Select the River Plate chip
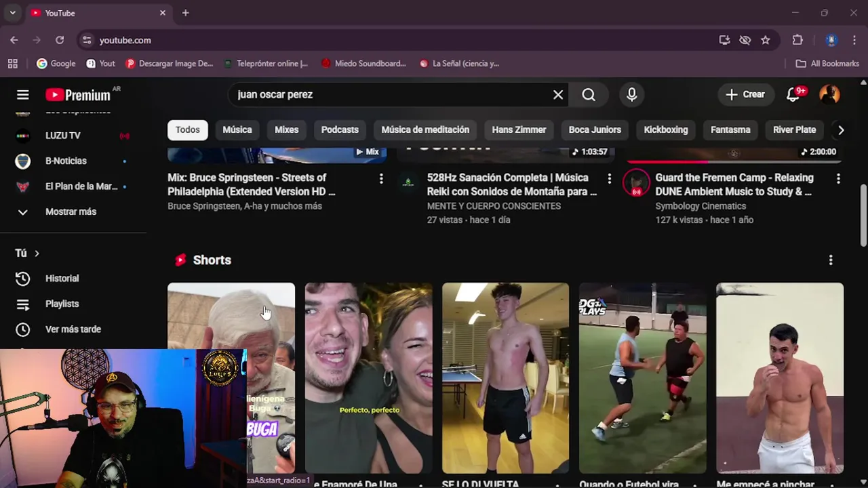 [794, 129]
